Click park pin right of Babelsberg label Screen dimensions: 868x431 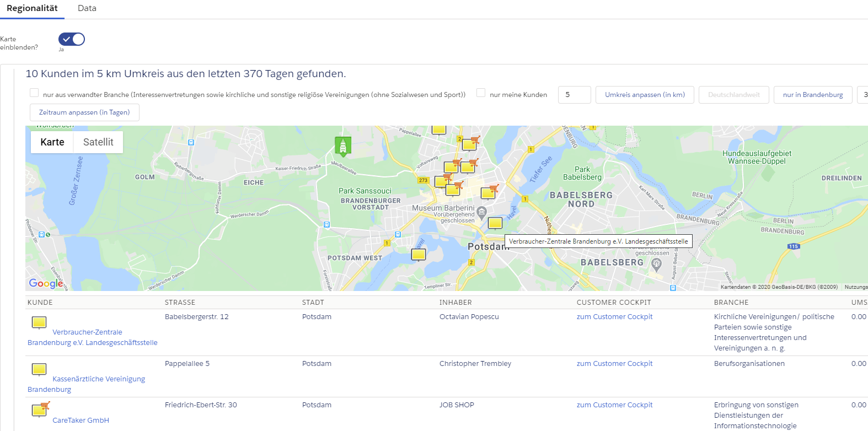[x=656, y=264]
